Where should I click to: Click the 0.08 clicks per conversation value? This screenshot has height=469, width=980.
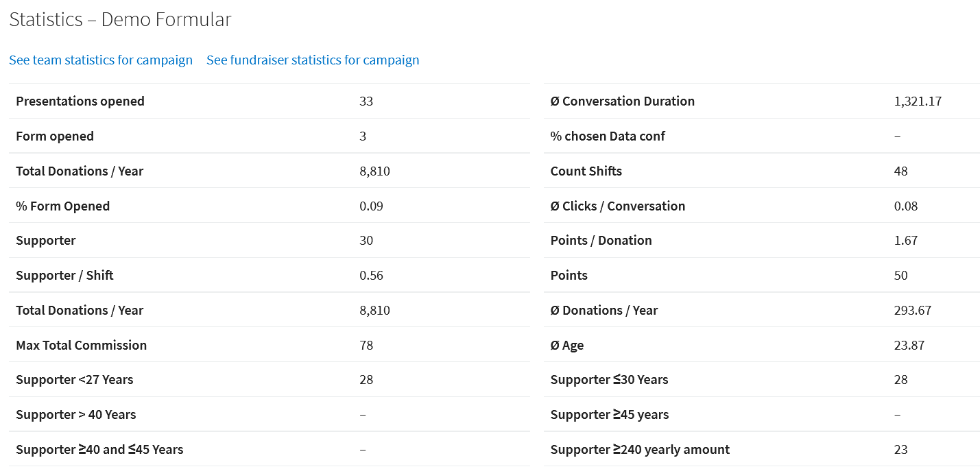tap(906, 206)
